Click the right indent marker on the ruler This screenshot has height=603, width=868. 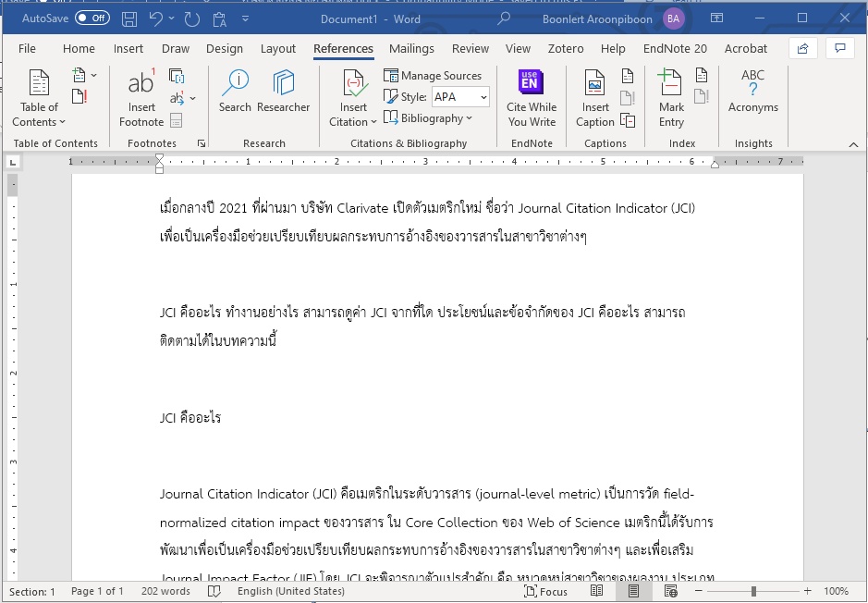coord(715,165)
